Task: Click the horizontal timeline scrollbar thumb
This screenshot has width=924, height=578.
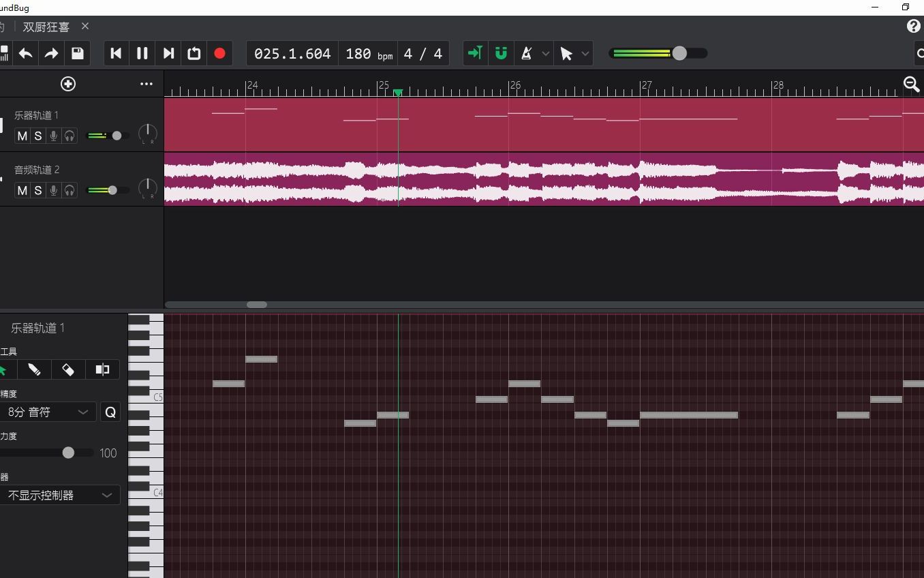Action: tap(257, 305)
